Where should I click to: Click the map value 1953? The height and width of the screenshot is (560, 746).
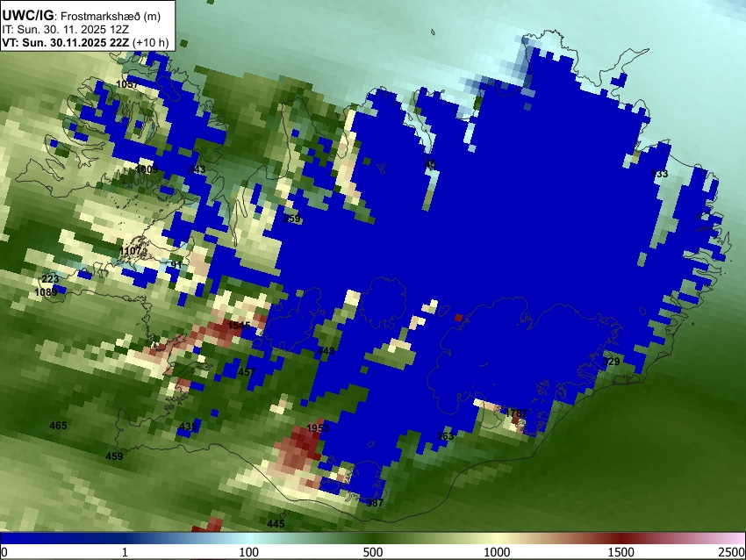tap(318, 428)
